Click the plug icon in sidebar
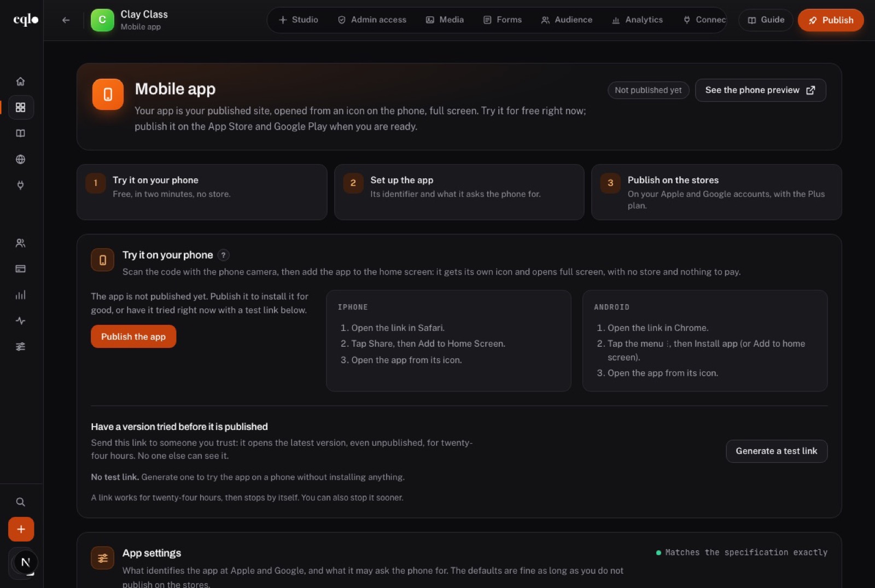Image resolution: width=875 pixels, height=588 pixels. point(20,185)
